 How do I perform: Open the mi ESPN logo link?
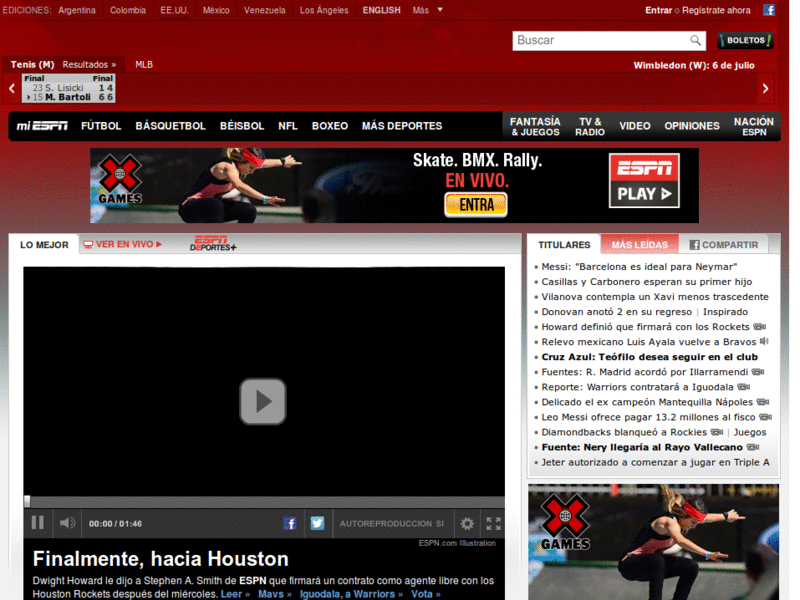[42, 126]
